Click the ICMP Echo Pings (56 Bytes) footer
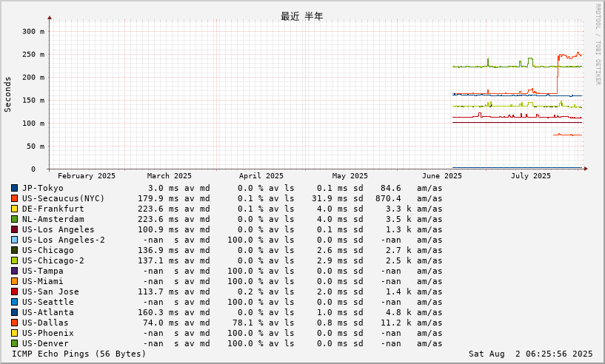605x364 pixels. 79,354
